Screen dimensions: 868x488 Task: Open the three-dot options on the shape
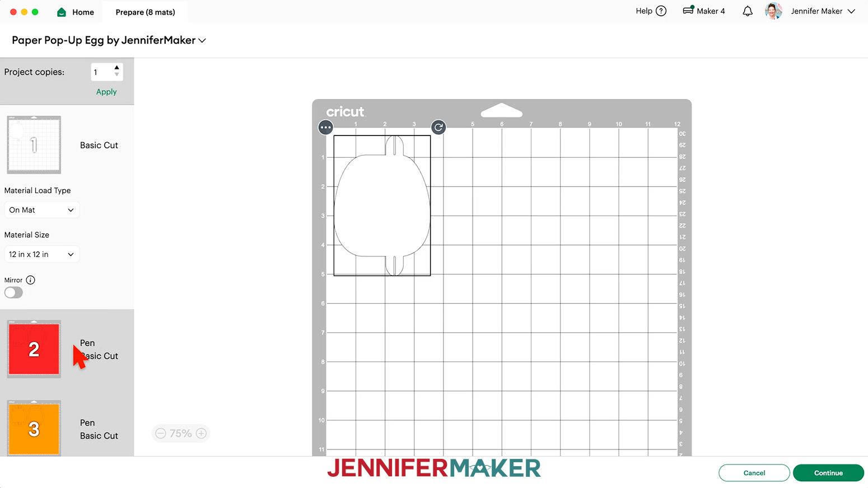point(325,128)
